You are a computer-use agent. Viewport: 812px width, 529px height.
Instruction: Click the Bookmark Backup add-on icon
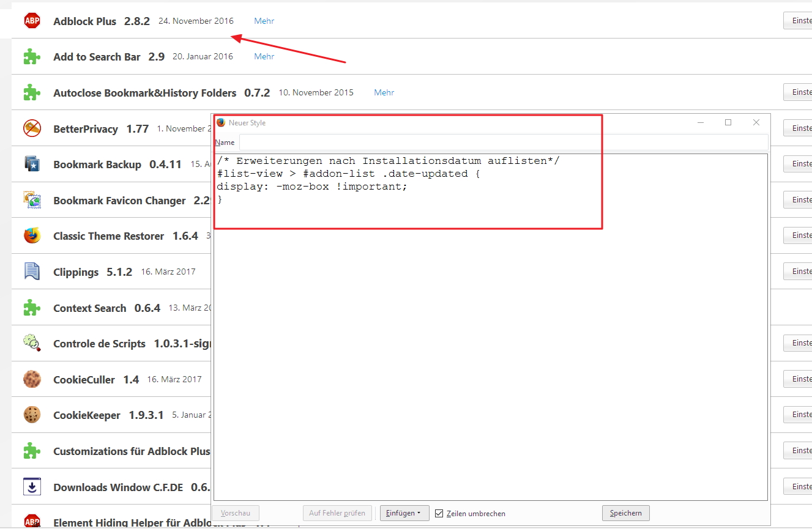click(32, 164)
